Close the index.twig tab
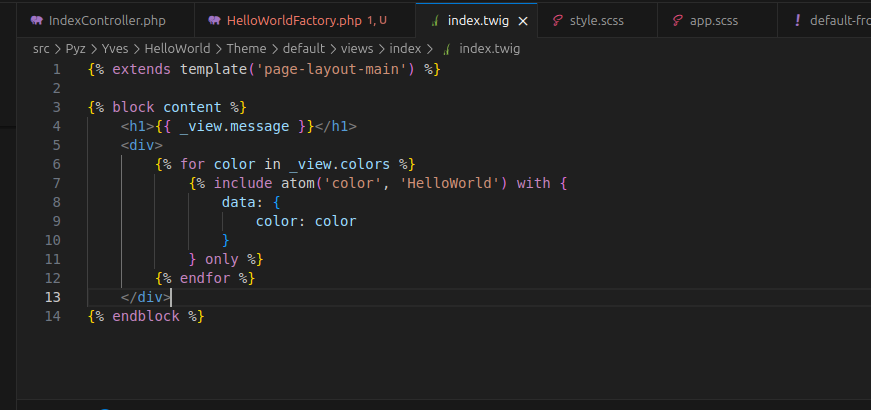The height and width of the screenshot is (410, 871). [x=523, y=21]
